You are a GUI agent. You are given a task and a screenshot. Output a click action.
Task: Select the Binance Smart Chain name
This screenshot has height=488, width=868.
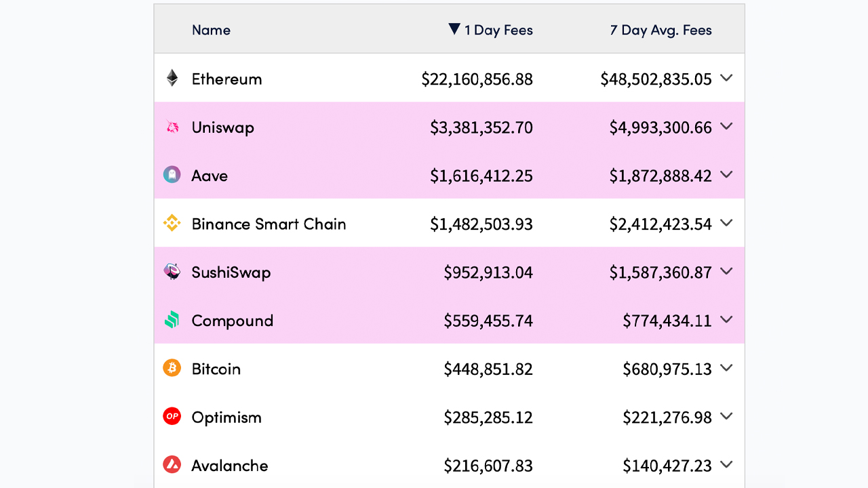click(269, 224)
